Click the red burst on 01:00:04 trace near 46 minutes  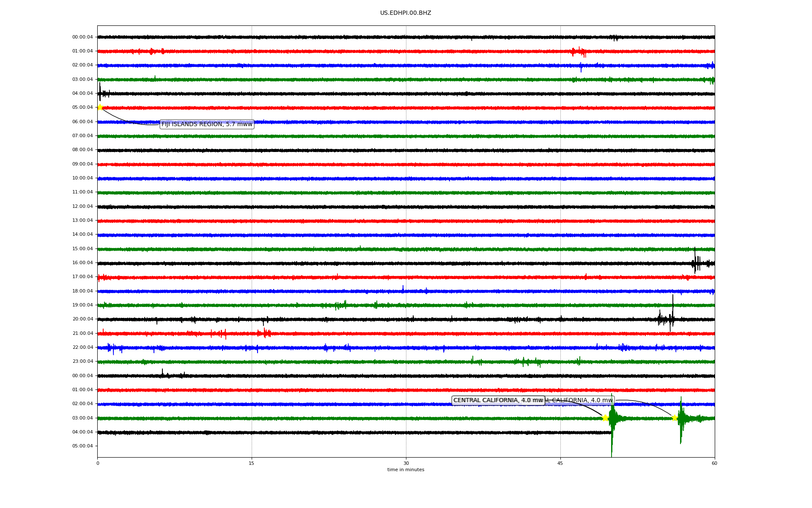(x=579, y=52)
